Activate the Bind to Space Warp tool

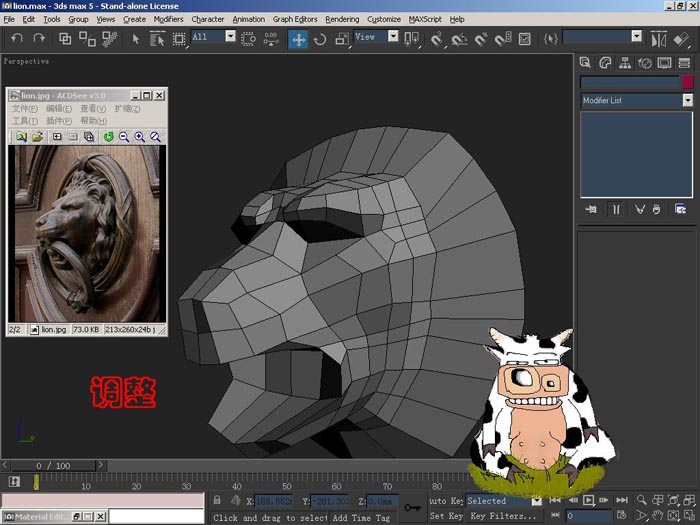110,39
